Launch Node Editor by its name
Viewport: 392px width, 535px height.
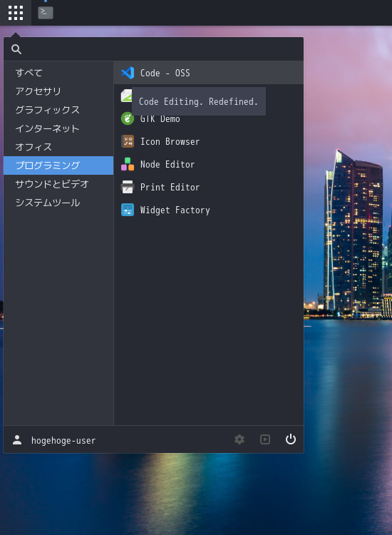tap(167, 165)
